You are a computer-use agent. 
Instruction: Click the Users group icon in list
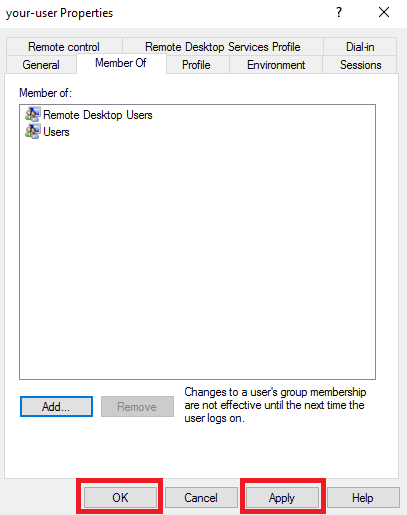pyautogui.click(x=33, y=132)
